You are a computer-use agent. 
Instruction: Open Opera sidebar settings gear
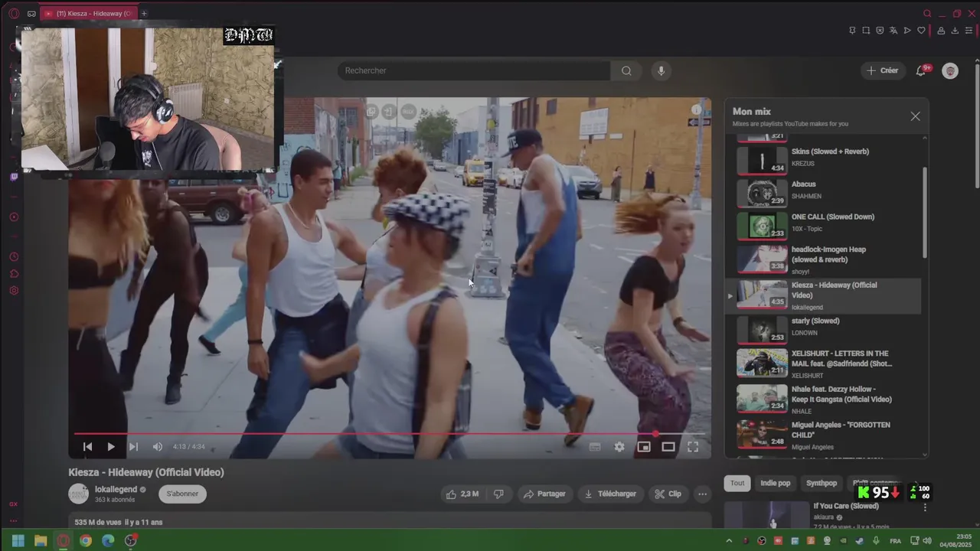(14, 291)
